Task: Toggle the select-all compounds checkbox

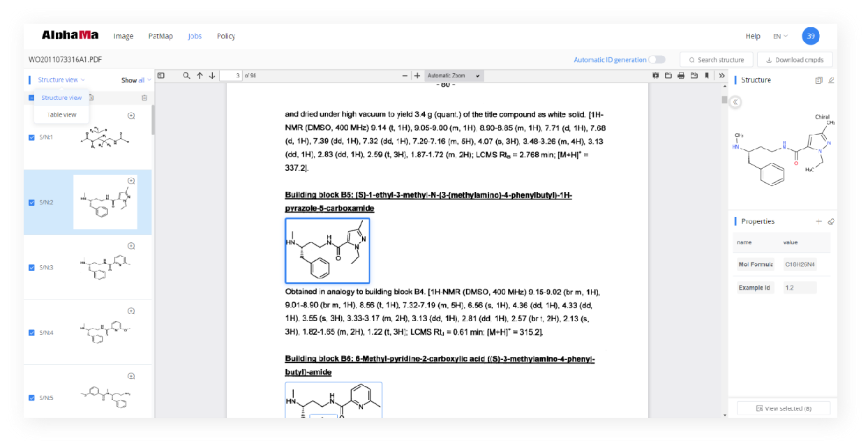Action: pos(31,98)
